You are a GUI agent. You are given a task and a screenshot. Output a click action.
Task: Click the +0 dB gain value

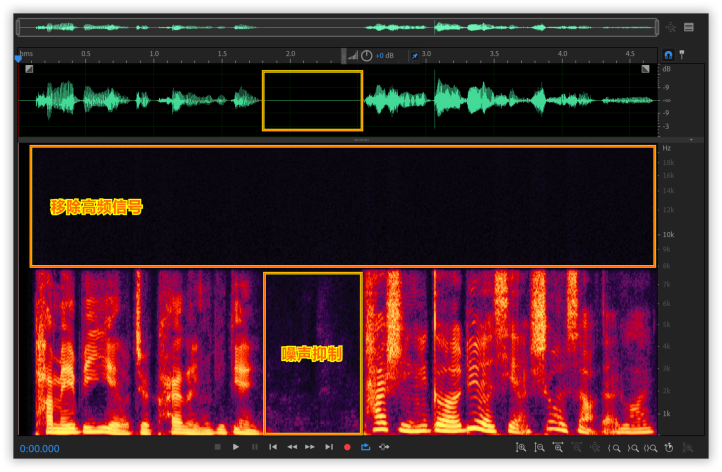click(384, 56)
